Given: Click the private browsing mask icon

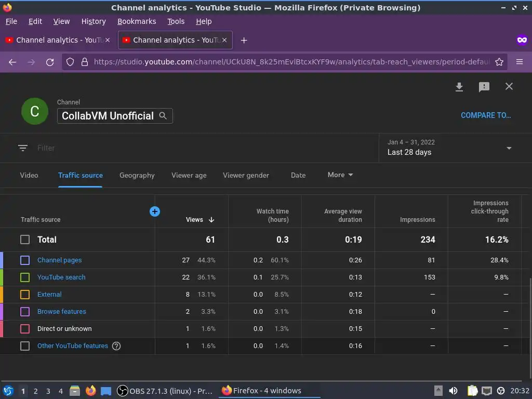Looking at the screenshot, I should [522, 40].
